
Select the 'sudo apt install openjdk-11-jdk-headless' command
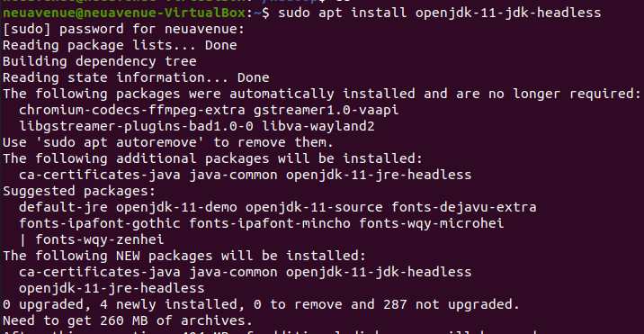439,14
